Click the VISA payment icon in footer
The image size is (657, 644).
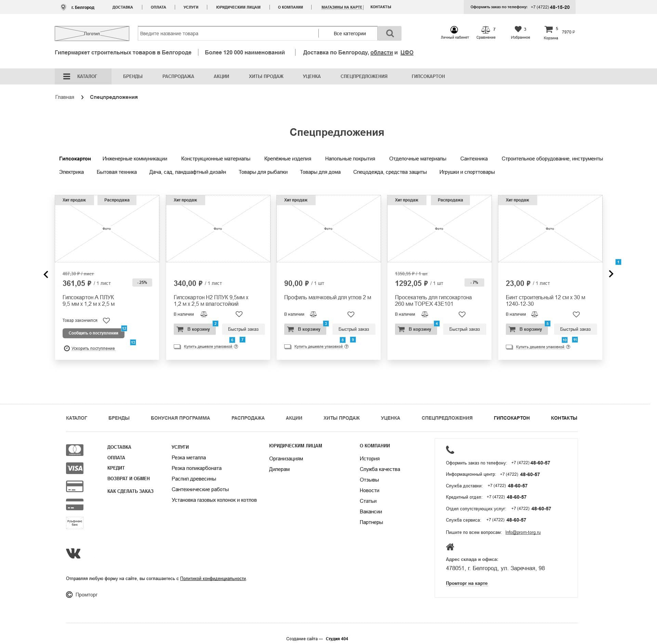pos(75,468)
